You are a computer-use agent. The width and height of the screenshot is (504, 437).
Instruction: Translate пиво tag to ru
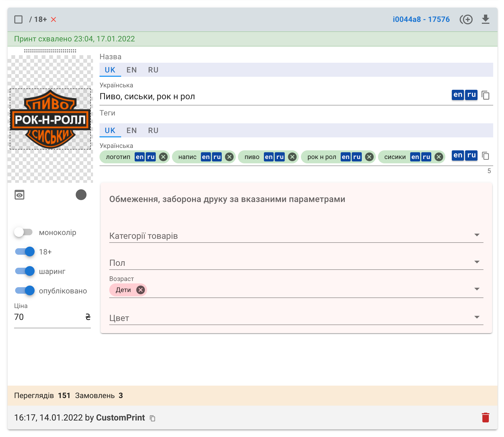coord(280,157)
